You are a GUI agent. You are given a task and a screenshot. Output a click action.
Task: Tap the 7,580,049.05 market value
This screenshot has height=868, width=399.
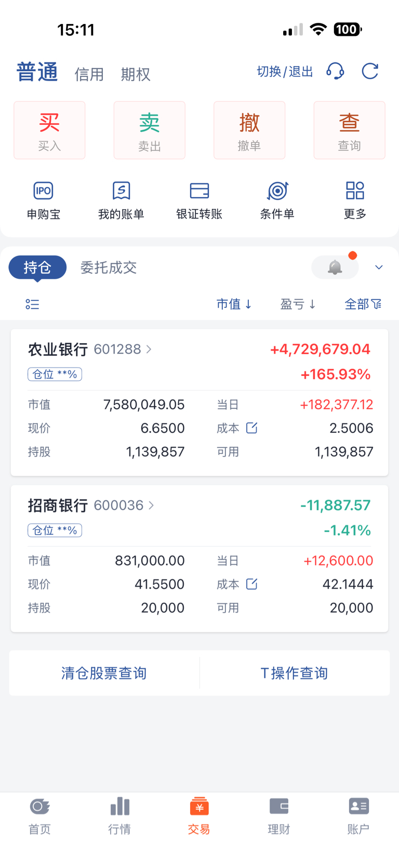click(x=144, y=405)
